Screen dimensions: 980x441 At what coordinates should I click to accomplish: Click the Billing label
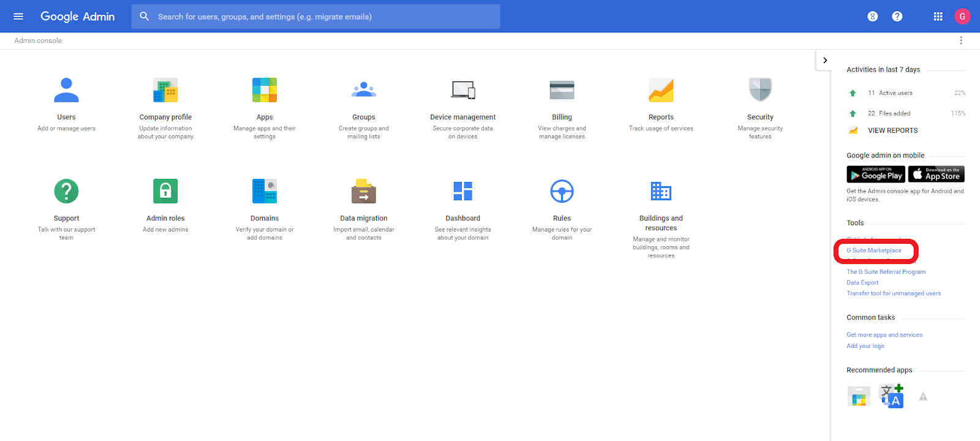tap(562, 117)
